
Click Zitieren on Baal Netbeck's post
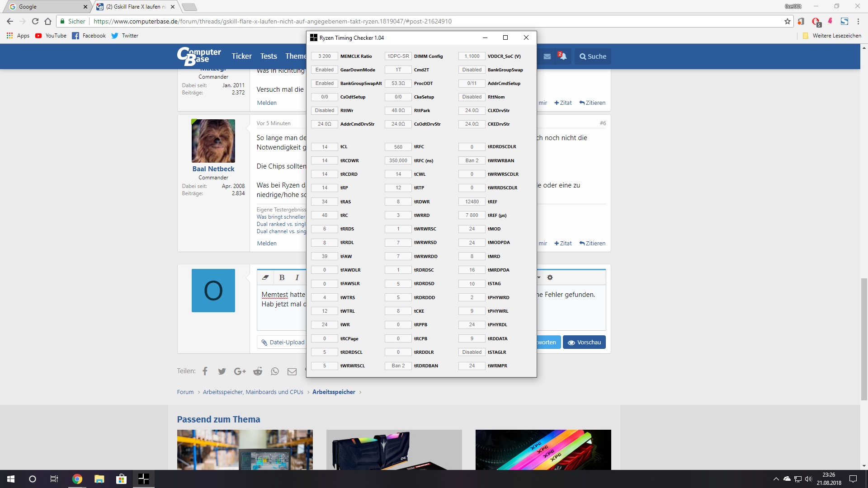tap(592, 244)
